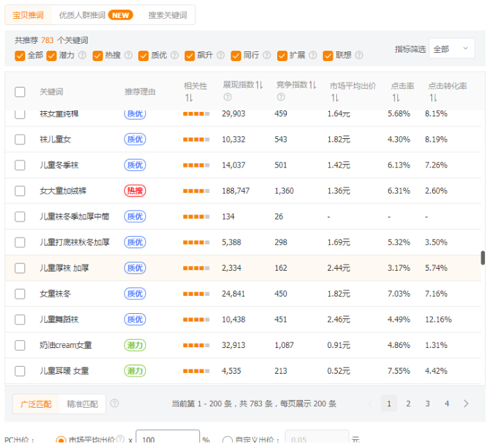Select the 市场平均出价 radio button

tap(60, 440)
